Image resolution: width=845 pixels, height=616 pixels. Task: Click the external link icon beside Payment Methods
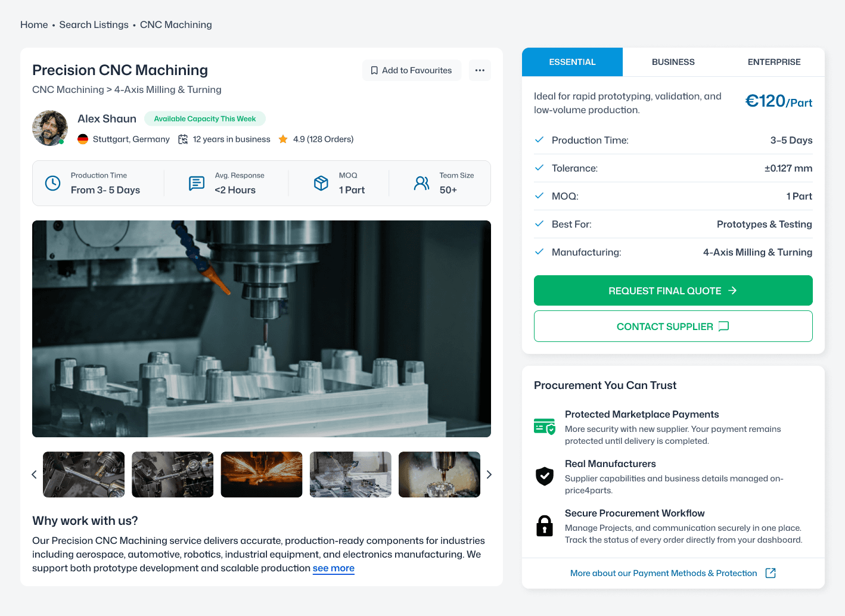(x=771, y=573)
